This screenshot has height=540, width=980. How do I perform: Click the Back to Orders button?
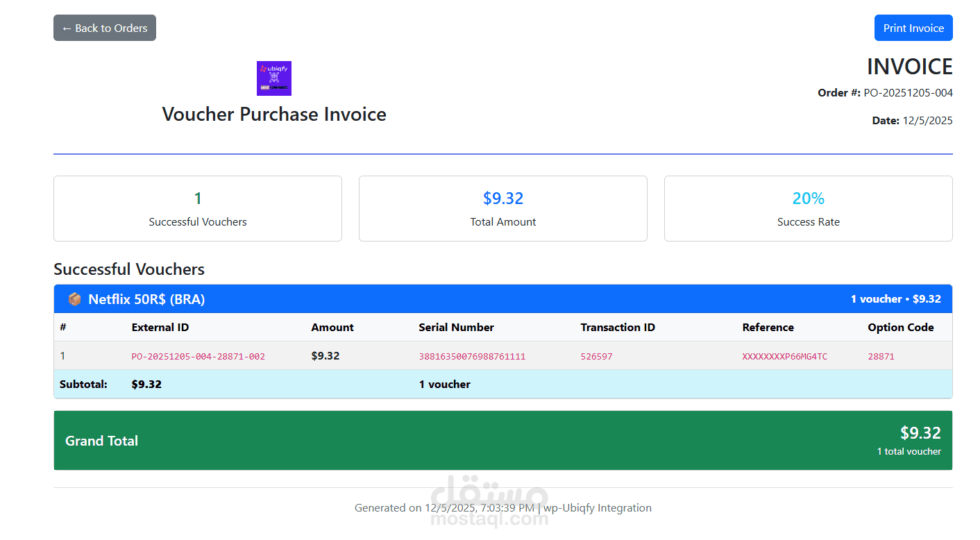click(105, 28)
